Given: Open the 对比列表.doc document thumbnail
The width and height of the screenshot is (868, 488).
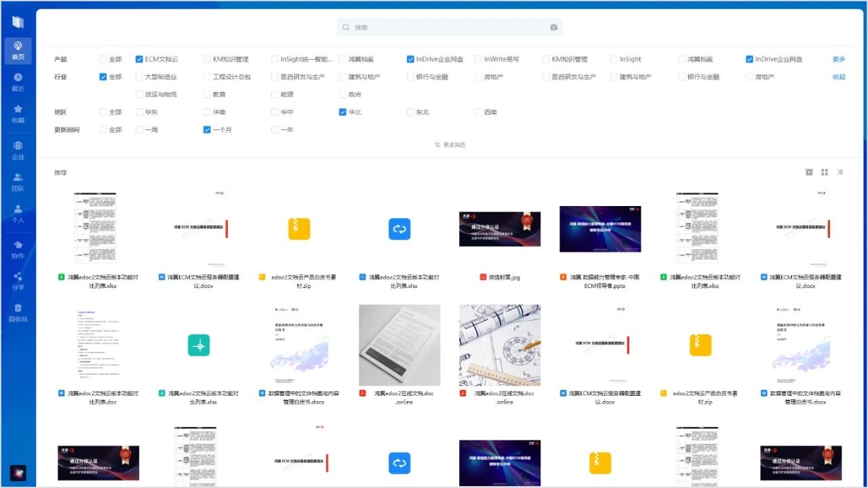Looking at the screenshot, I should (98, 345).
